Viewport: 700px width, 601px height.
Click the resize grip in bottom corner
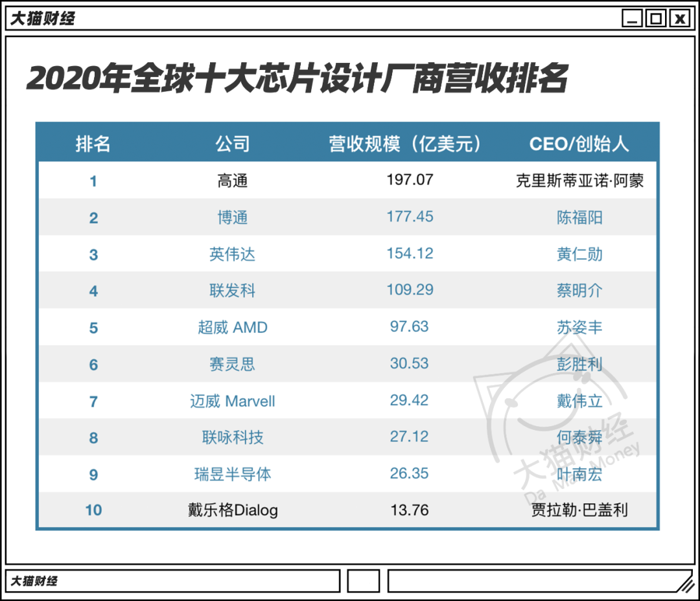point(685,584)
